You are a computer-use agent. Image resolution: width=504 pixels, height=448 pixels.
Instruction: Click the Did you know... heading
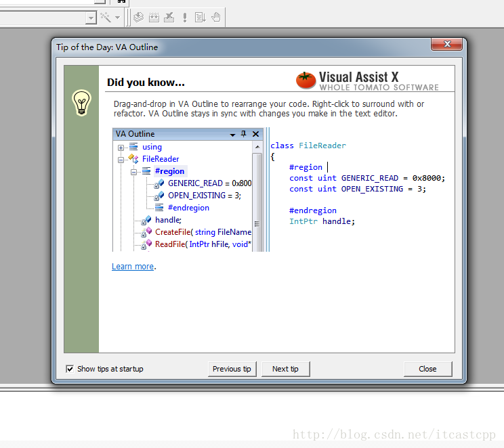tap(146, 83)
